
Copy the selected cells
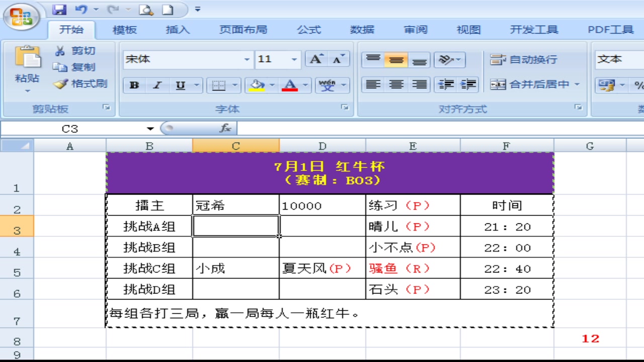coord(74,67)
